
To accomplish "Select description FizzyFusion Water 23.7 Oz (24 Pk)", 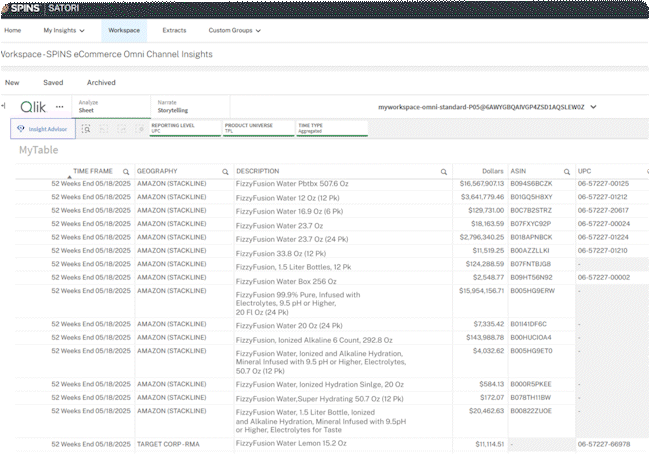I will (292, 239).
